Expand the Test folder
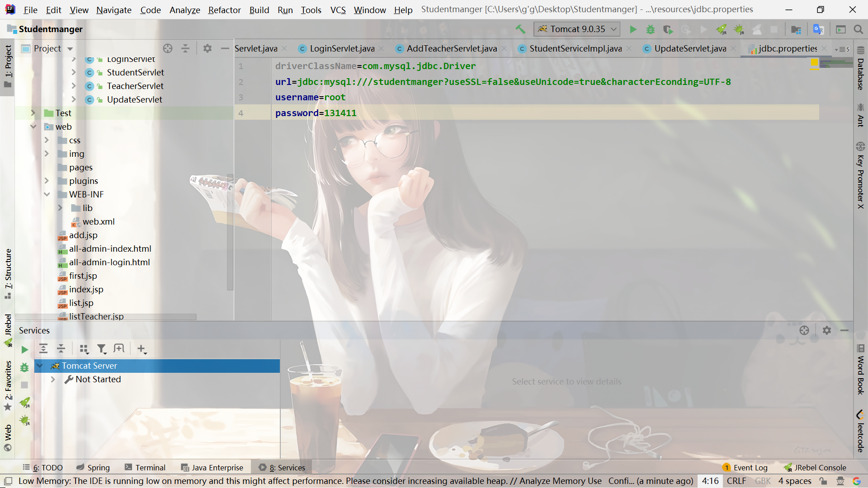Image resolution: width=868 pixels, height=488 pixels. 33,113
